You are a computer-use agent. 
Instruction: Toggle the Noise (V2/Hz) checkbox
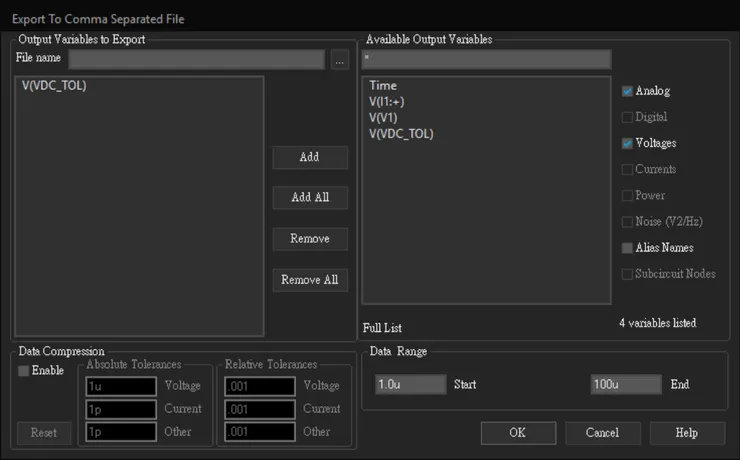pos(627,222)
